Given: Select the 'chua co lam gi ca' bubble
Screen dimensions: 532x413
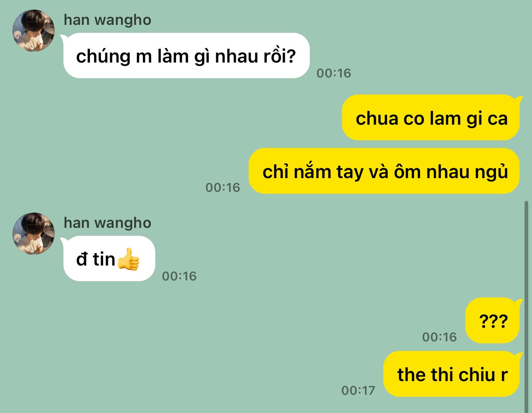Looking at the screenshot, I should [x=431, y=118].
